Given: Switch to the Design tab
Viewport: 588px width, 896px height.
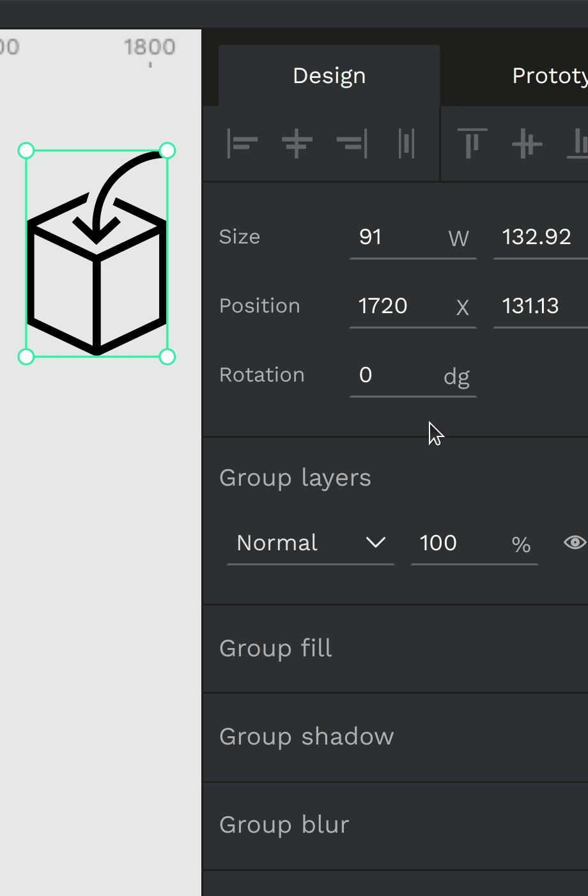Looking at the screenshot, I should click(x=329, y=75).
